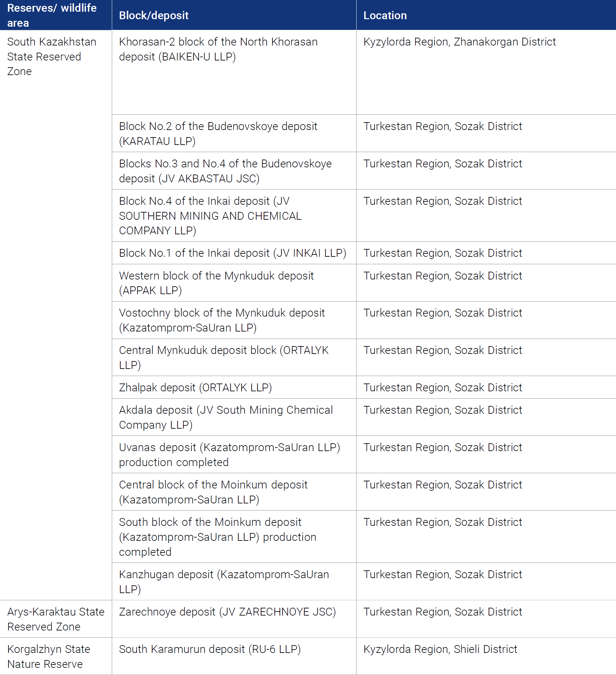The height and width of the screenshot is (675, 616).
Task: Click location cell in Kanzhugan deposit row
Action: click(x=486, y=582)
